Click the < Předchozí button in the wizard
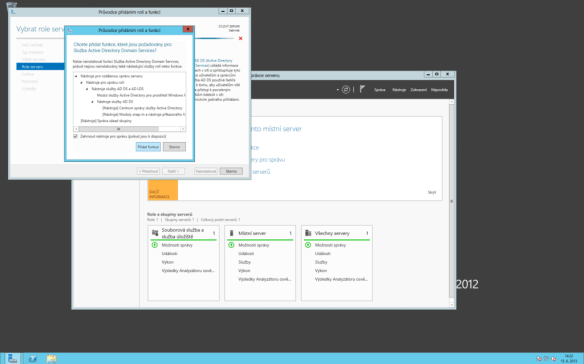Screen dimensions: 584x364 click(x=148, y=171)
